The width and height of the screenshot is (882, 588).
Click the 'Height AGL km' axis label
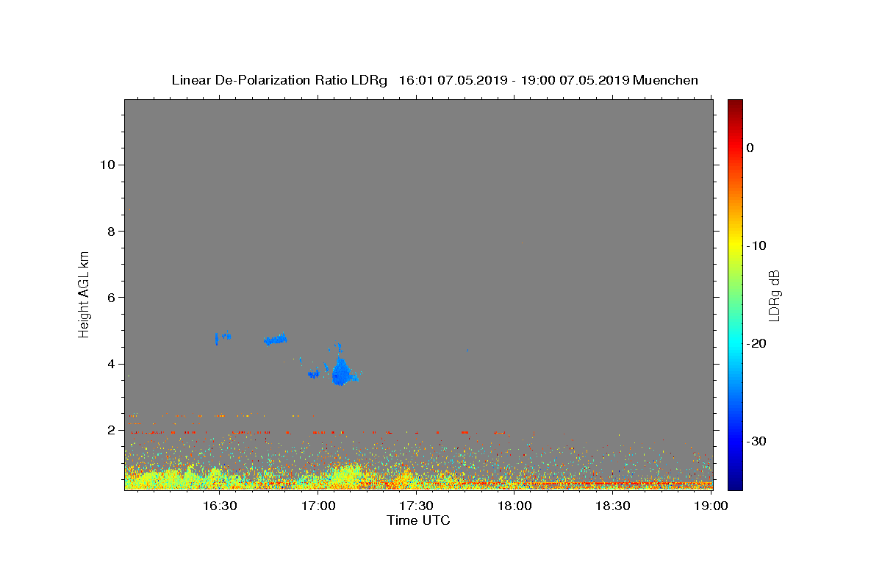(x=85, y=294)
